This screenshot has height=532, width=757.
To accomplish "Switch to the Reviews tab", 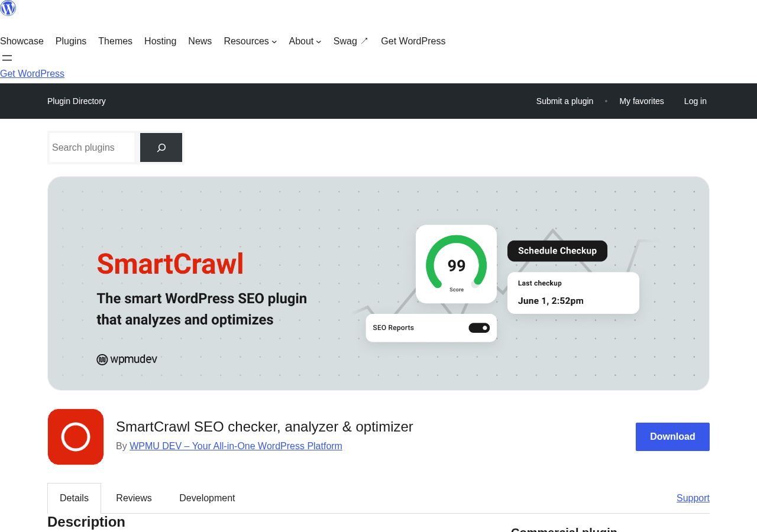I will click(134, 498).
